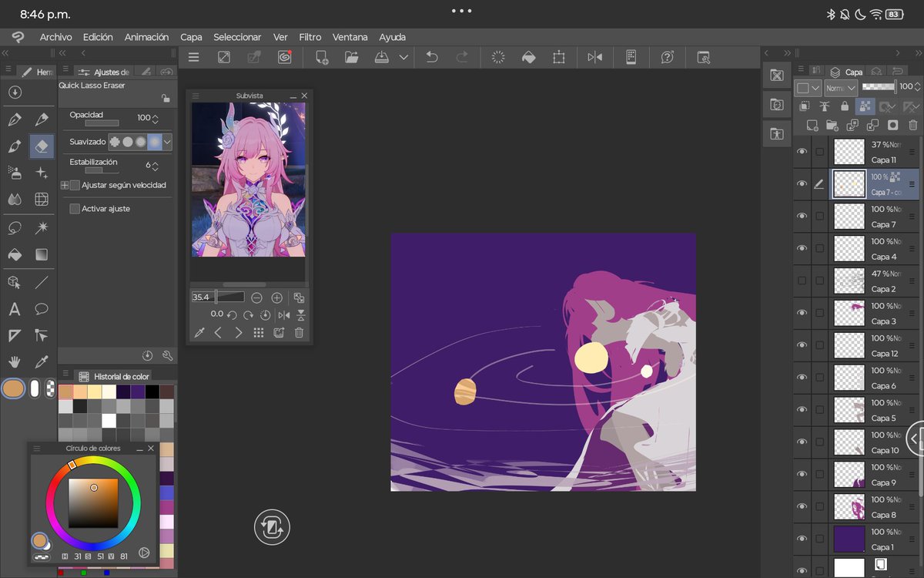Select the Pencil tool
Screen dimensions: 924x578
click(42, 119)
